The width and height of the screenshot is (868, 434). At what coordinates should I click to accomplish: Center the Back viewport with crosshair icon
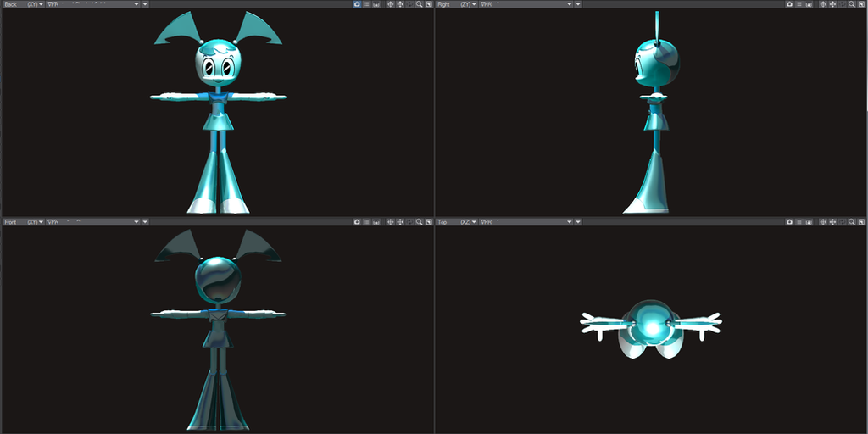[390, 4]
